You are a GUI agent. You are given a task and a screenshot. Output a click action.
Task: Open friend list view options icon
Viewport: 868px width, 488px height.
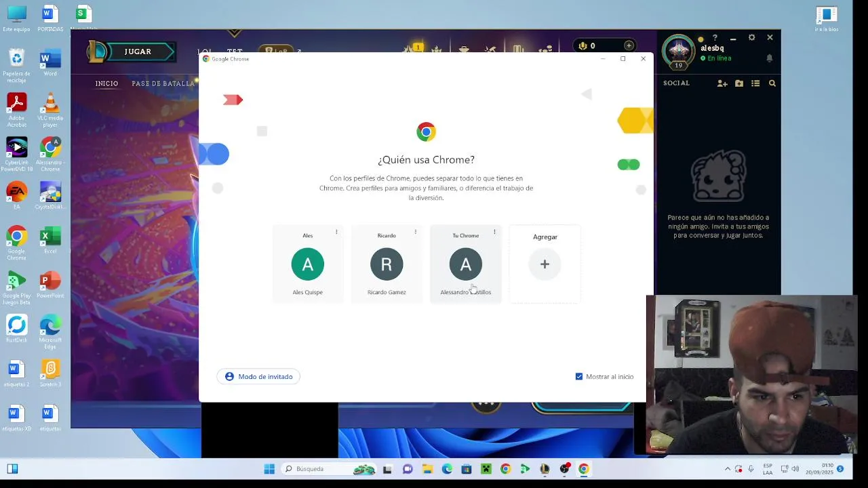tap(755, 83)
